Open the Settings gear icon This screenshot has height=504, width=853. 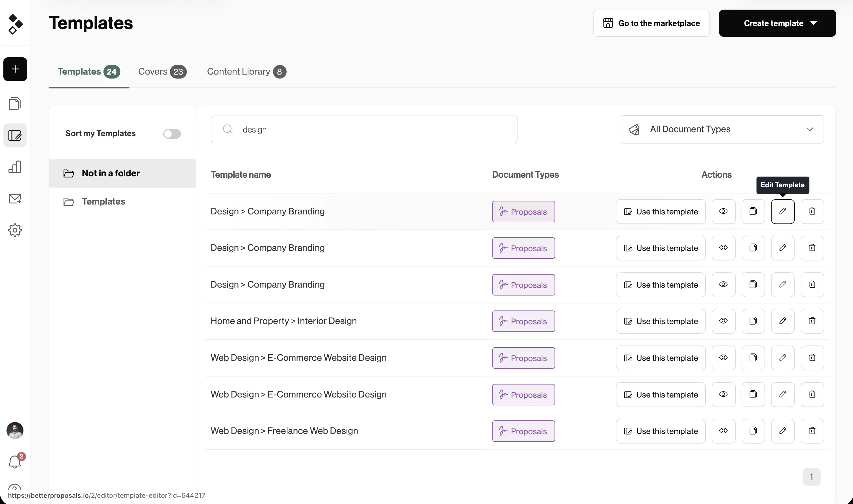[15, 230]
